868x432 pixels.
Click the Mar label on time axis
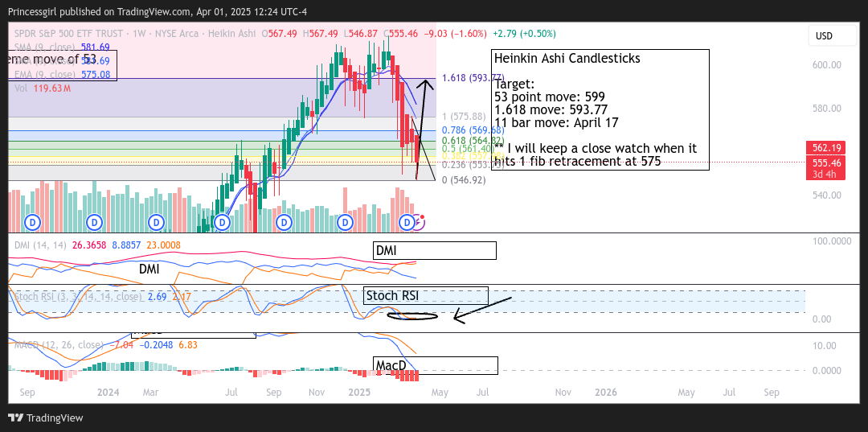click(x=150, y=392)
